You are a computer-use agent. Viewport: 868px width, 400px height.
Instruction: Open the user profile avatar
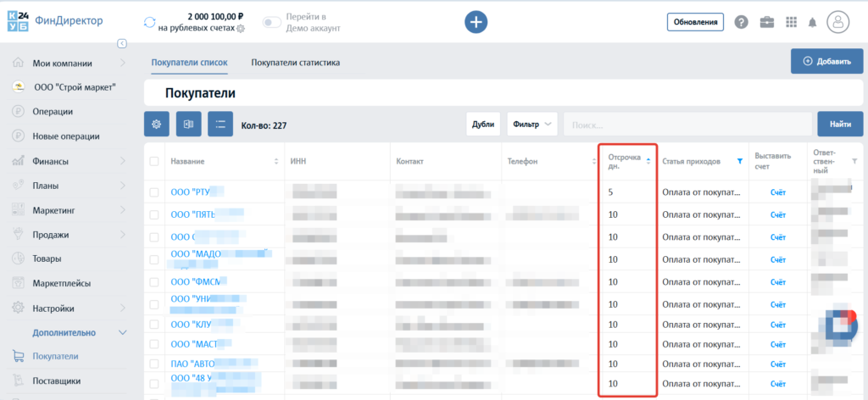(x=837, y=23)
